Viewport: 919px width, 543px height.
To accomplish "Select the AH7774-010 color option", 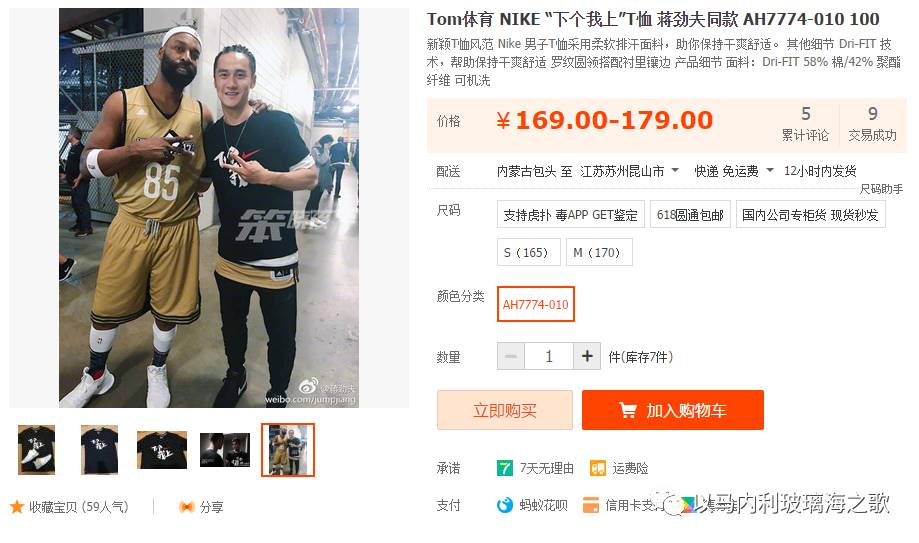I will [x=536, y=304].
